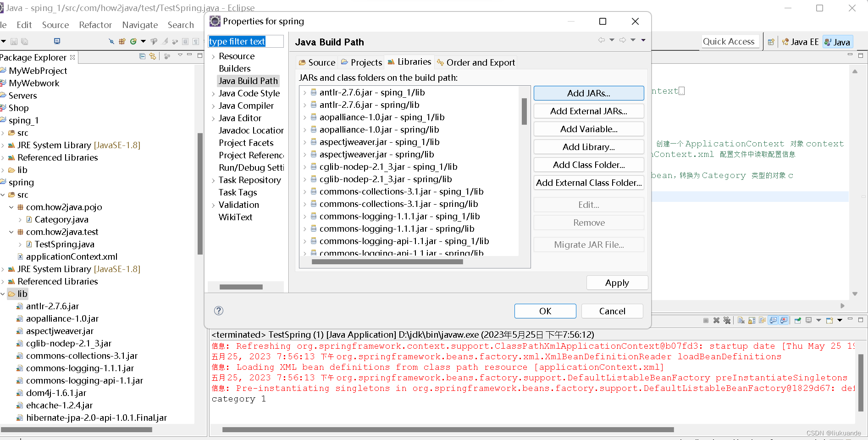The height and width of the screenshot is (440, 868).
Task: Open the Refactor menu
Action: 95,25
